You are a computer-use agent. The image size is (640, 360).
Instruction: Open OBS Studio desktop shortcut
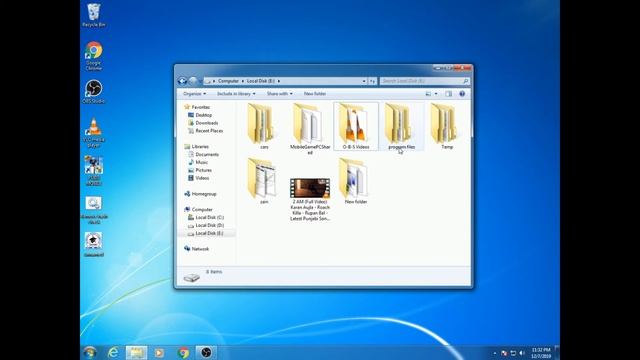(x=93, y=91)
